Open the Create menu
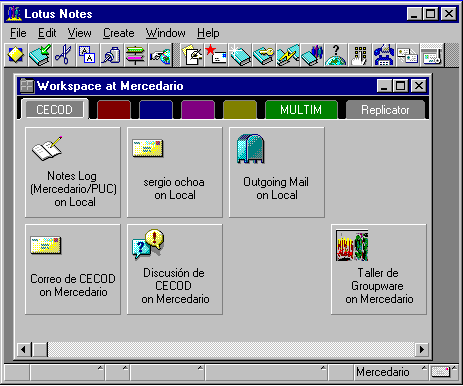The width and height of the screenshot is (463, 386). click(118, 33)
